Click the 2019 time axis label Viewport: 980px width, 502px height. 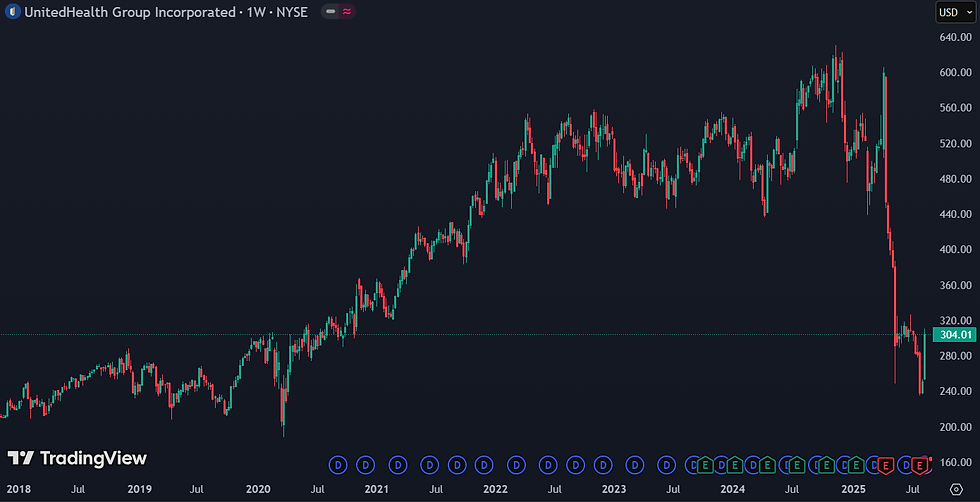[139, 488]
